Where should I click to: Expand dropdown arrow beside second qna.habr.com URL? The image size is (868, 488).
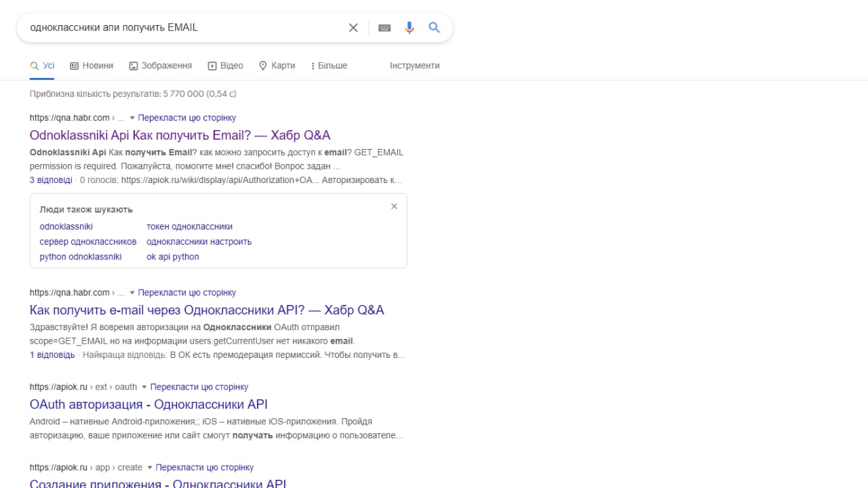tap(132, 293)
